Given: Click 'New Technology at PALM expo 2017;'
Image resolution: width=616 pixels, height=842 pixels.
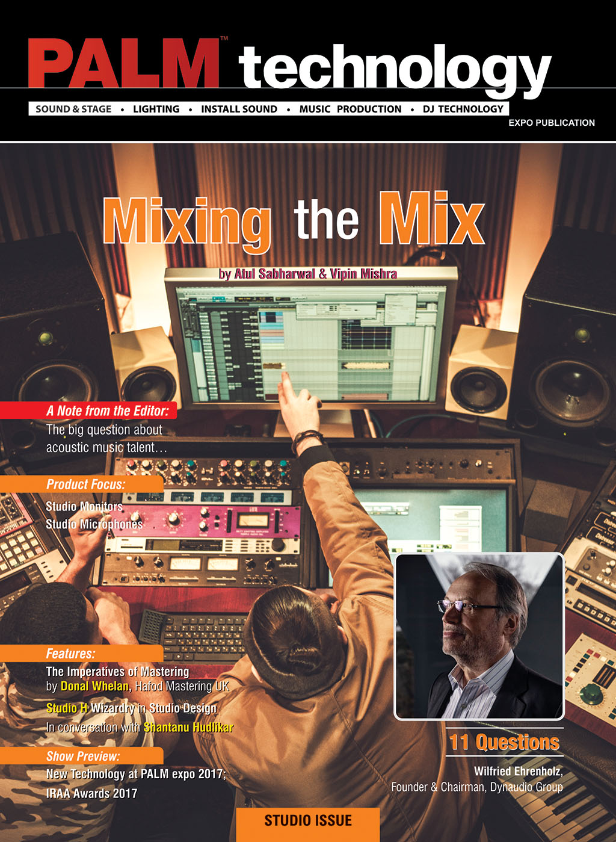Looking at the screenshot, I should [136, 775].
